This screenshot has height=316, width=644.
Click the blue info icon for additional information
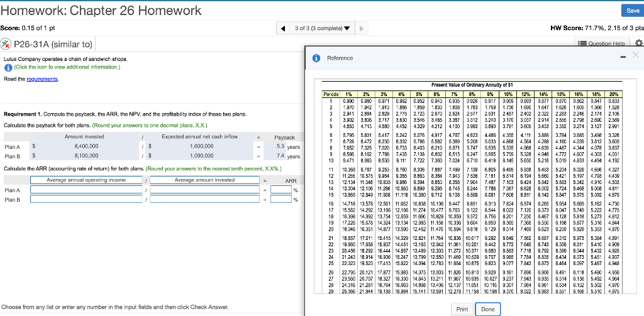pyautogui.click(x=7, y=67)
